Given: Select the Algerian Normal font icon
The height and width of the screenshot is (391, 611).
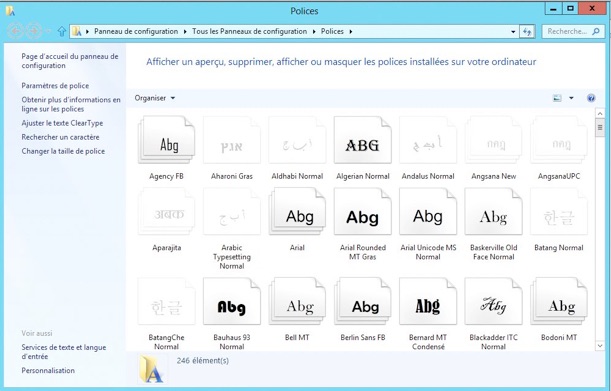Looking at the screenshot, I should pyautogui.click(x=363, y=140).
